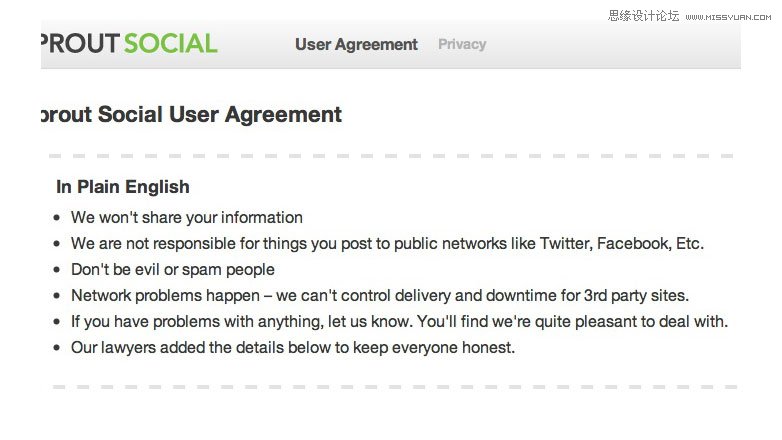Open the User Agreement tab
This screenshot has height=440, width=782.
(356, 44)
